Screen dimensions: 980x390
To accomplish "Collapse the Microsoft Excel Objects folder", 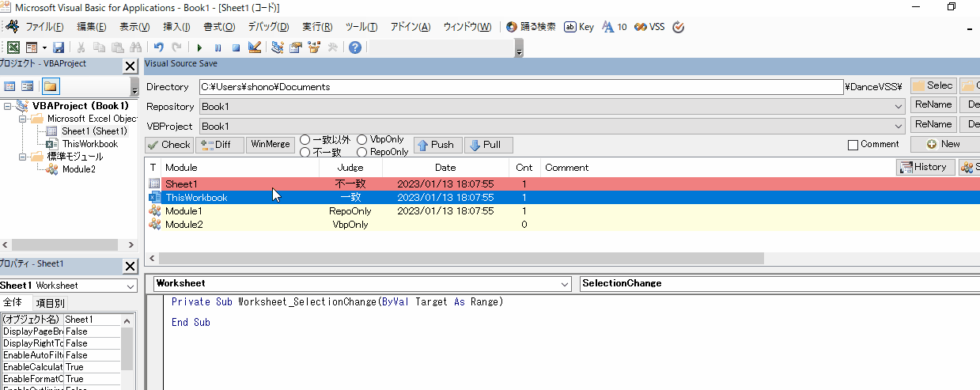I will tap(24, 119).
